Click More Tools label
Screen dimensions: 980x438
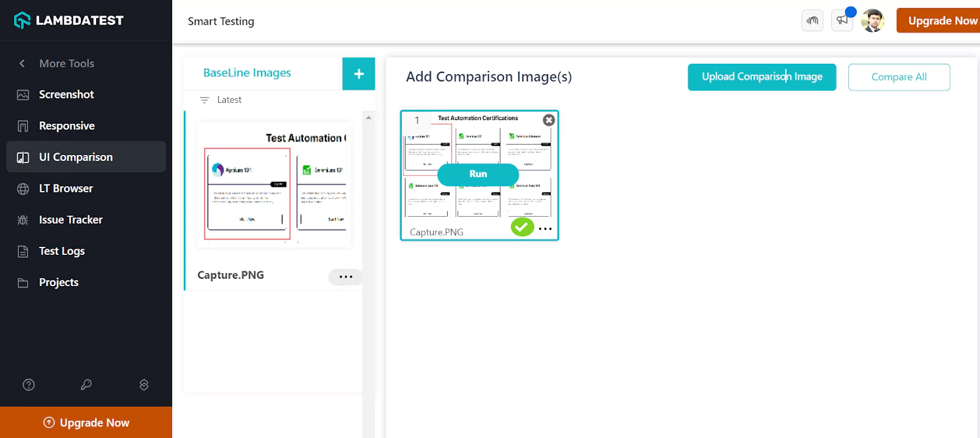click(67, 63)
